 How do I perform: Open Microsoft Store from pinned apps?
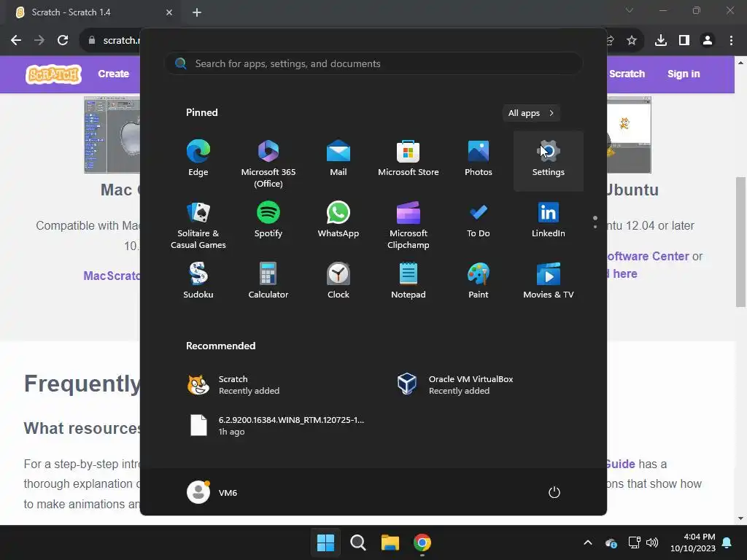click(409, 159)
